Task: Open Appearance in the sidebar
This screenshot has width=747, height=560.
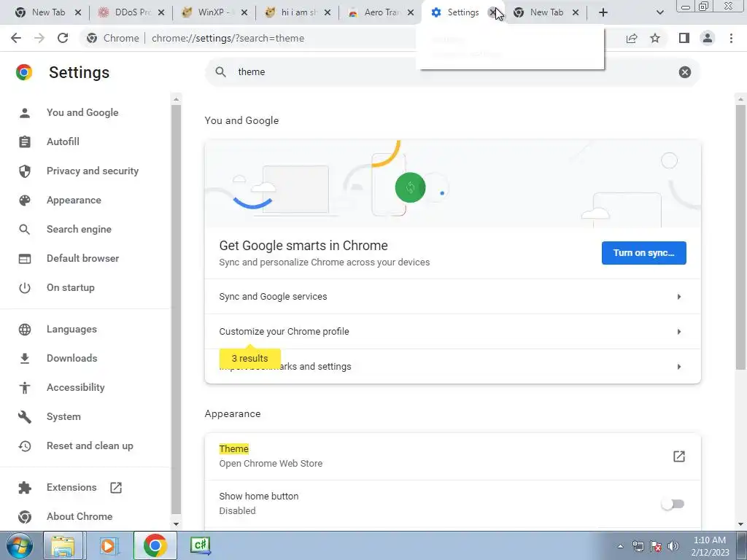Action: tap(74, 201)
